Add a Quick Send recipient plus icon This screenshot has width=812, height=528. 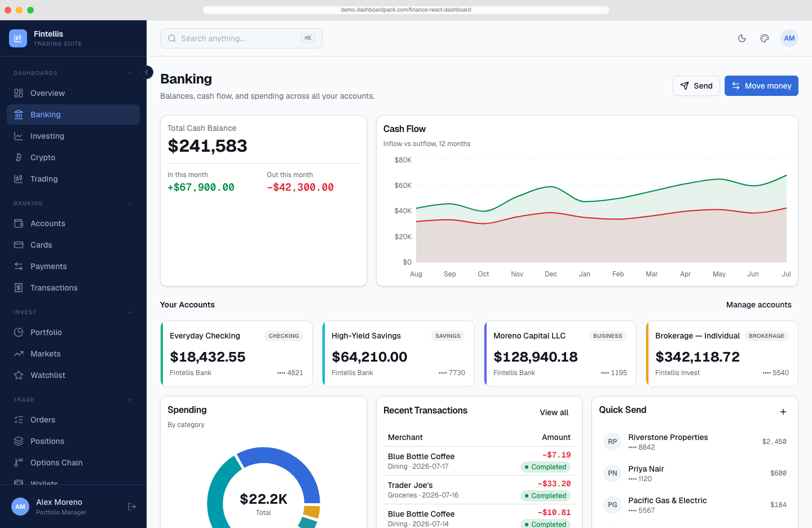pyautogui.click(x=783, y=412)
